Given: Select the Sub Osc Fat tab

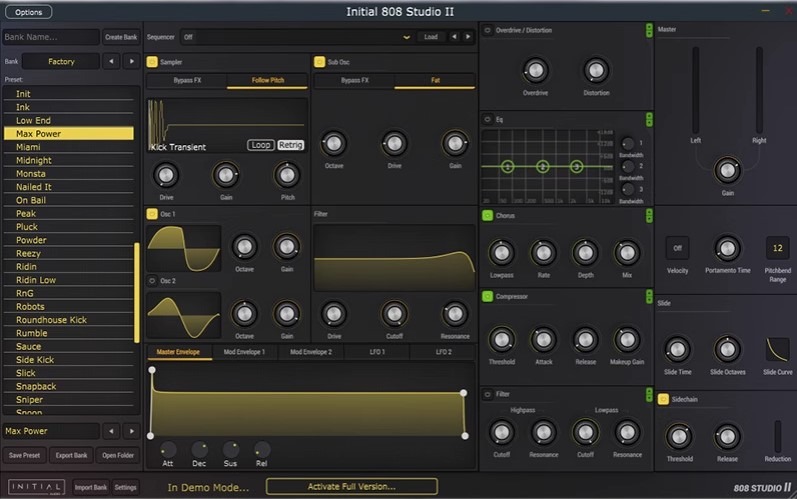Looking at the screenshot, I should pyautogui.click(x=435, y=80).
